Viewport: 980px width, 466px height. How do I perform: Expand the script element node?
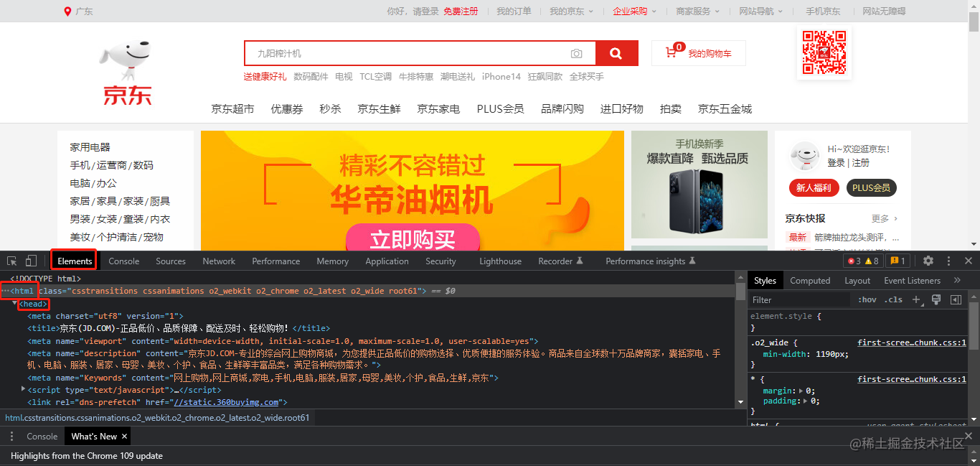coord(24,389)
